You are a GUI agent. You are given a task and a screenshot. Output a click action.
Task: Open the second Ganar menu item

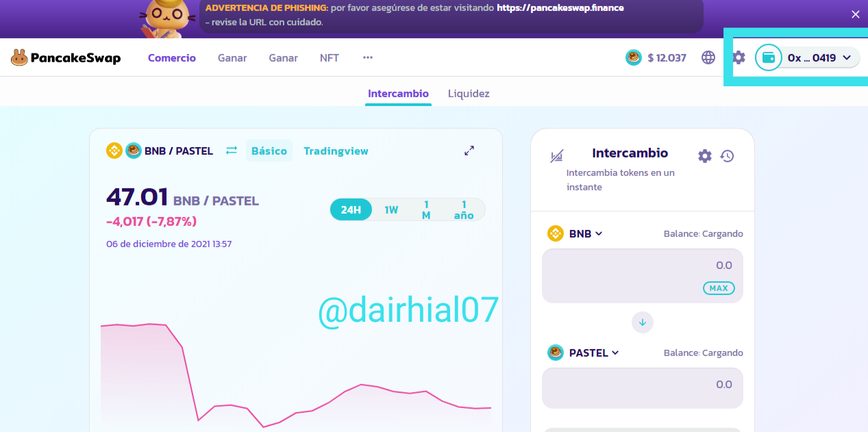pos(283,58)
